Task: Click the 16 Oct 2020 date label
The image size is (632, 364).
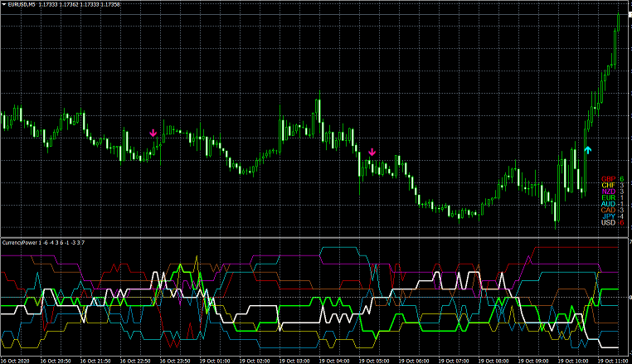Action: pos(15,361)
